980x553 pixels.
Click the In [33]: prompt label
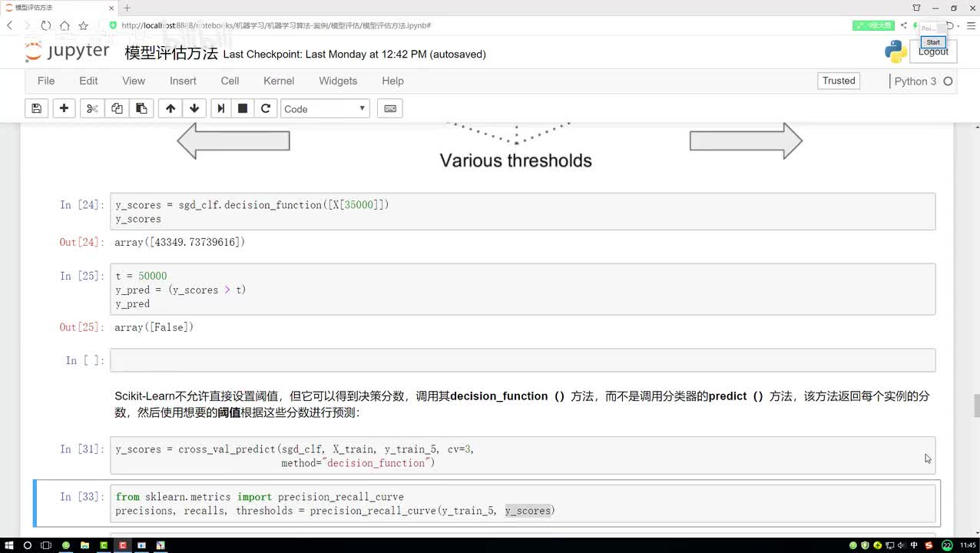click(82, 497)
